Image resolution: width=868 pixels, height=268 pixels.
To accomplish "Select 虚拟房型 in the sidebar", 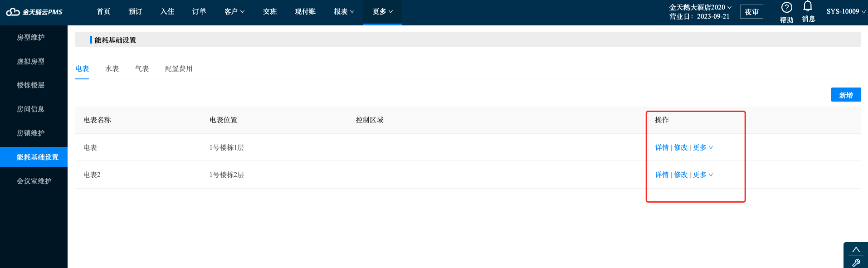I will click(x=31, y=62).
